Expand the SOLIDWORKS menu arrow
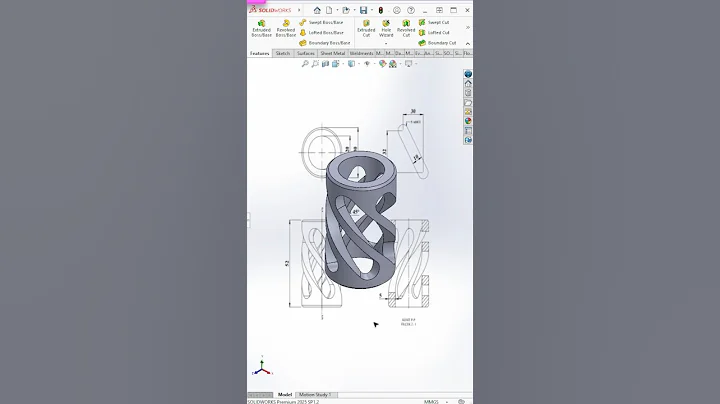Screen dimensions: 720x404 pyautogui.click(x=299, y=10)
